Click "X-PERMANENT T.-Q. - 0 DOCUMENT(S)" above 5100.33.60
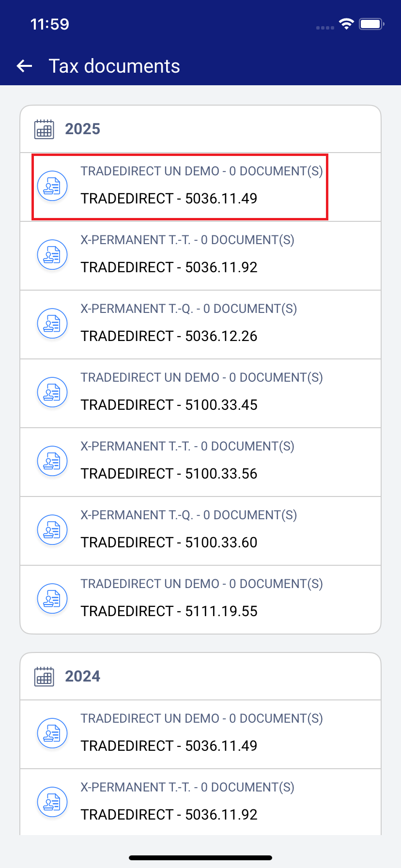This screenshot has height=868, width=401. tap(189, 515)
